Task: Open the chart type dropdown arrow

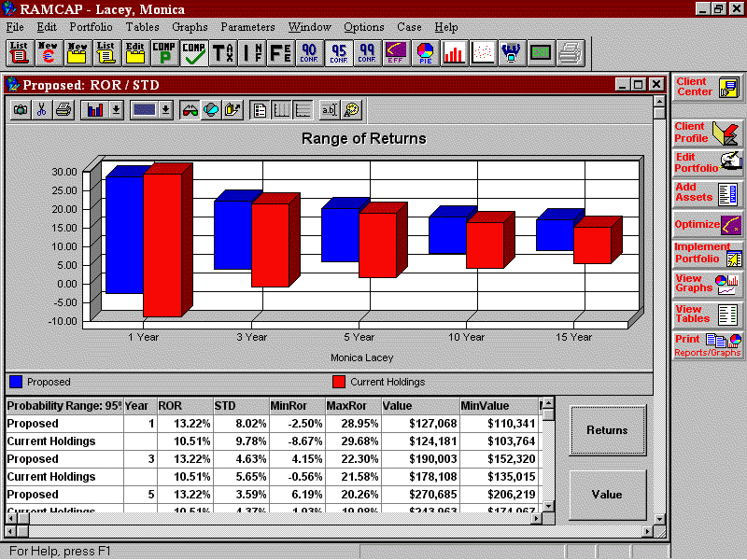Action: 116,110
